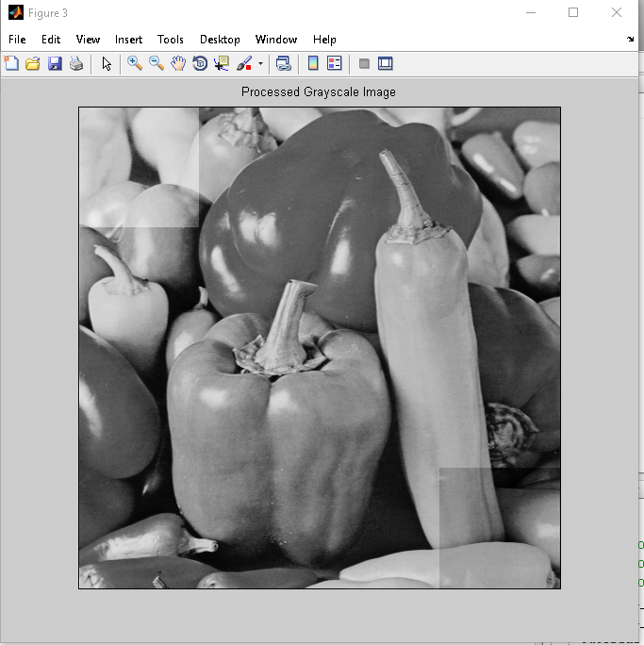Click the Processed Grayscale Image title text
This screenshot has width=644, height=645.
pyautogui.click(x=319, y=91)
